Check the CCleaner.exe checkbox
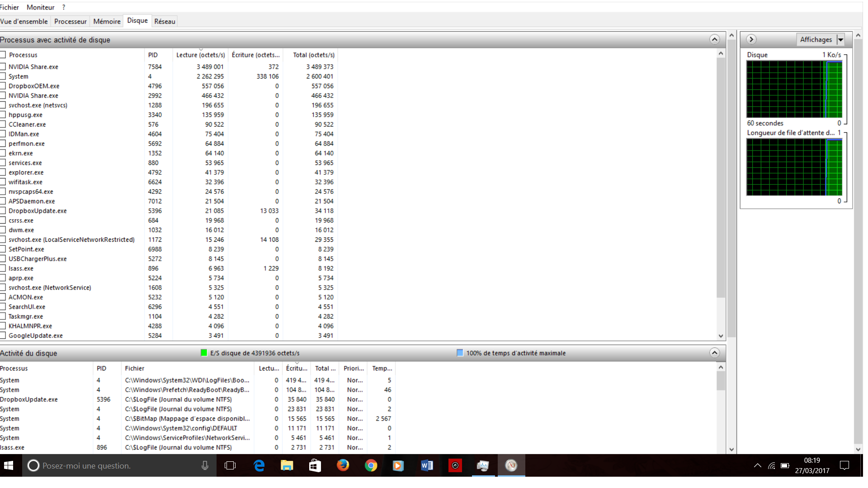This screenshot has width=868, height=488. pos(3,124)
